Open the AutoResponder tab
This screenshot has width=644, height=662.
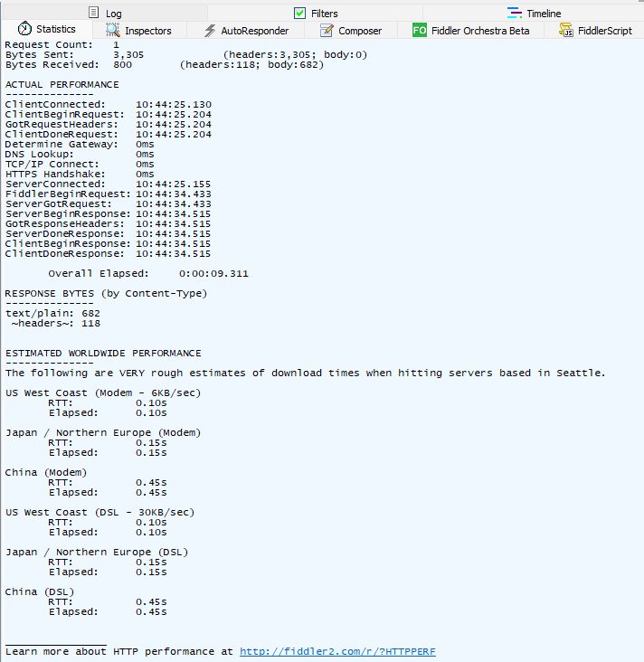point(246,31)
